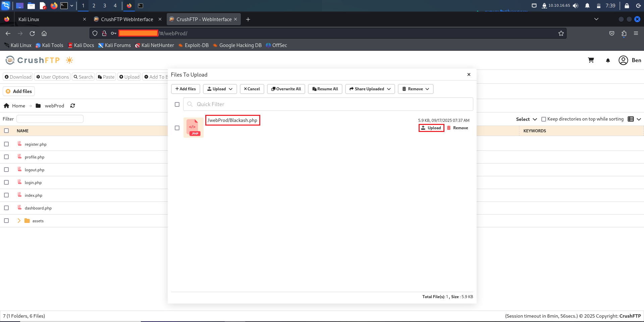Click the Cancel button in upload dialog

point(252,89)
